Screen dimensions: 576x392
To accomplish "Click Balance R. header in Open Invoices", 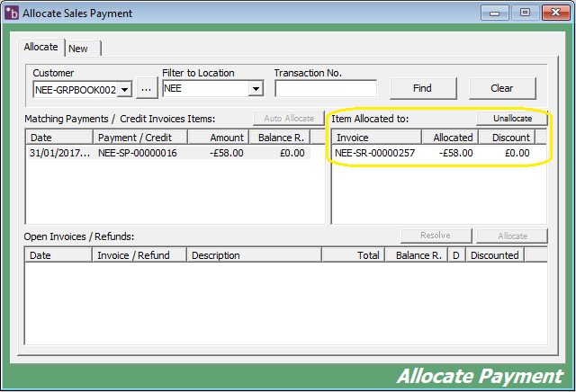I will pyautogui.click(x=417, y=255).
